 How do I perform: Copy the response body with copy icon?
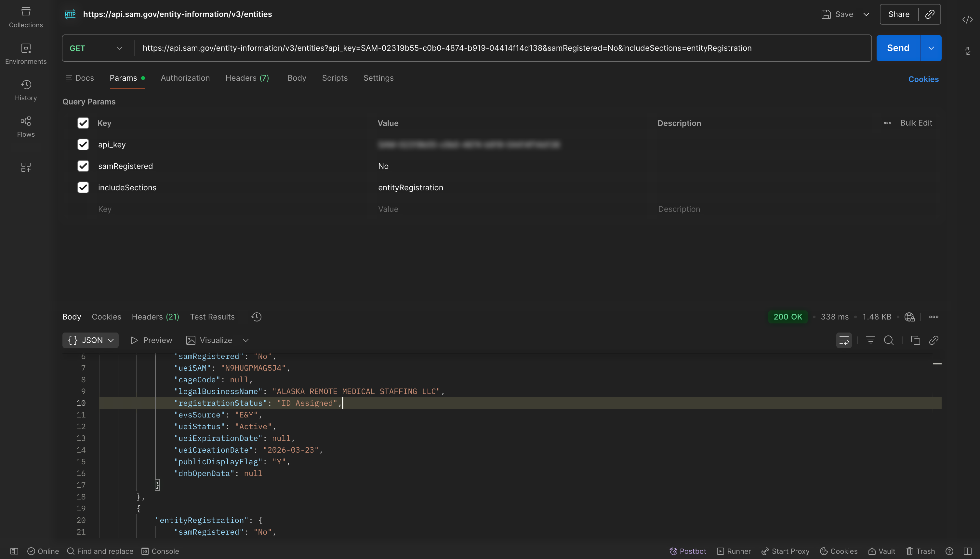coord(915,340)
